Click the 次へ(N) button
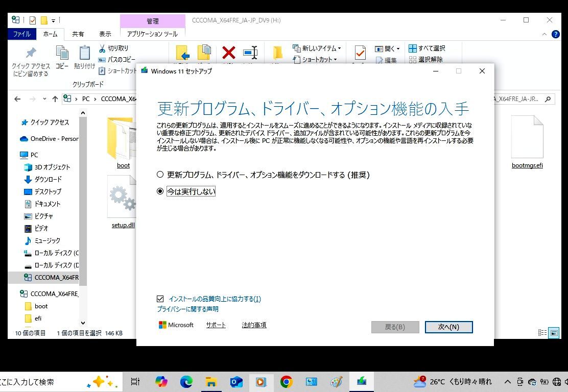 click(x=448, y=327)
